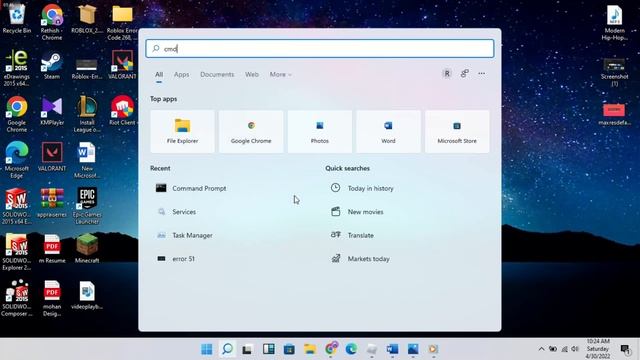Open File Explorer on the taskbar

coord(310,349)
